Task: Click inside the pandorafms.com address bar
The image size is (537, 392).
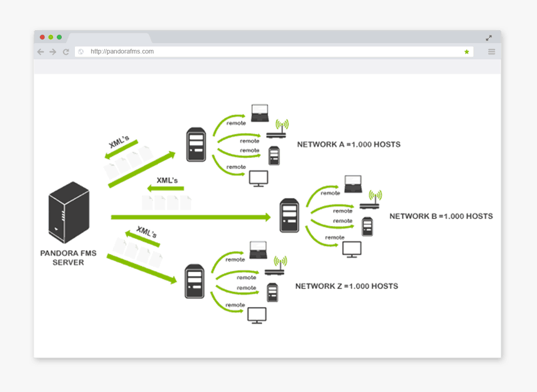Action: click(187, 52)
